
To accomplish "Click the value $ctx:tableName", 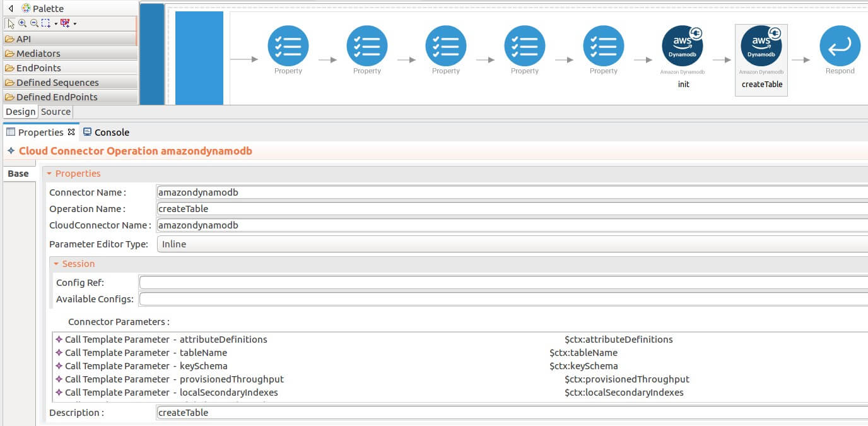I will (584, 353).
